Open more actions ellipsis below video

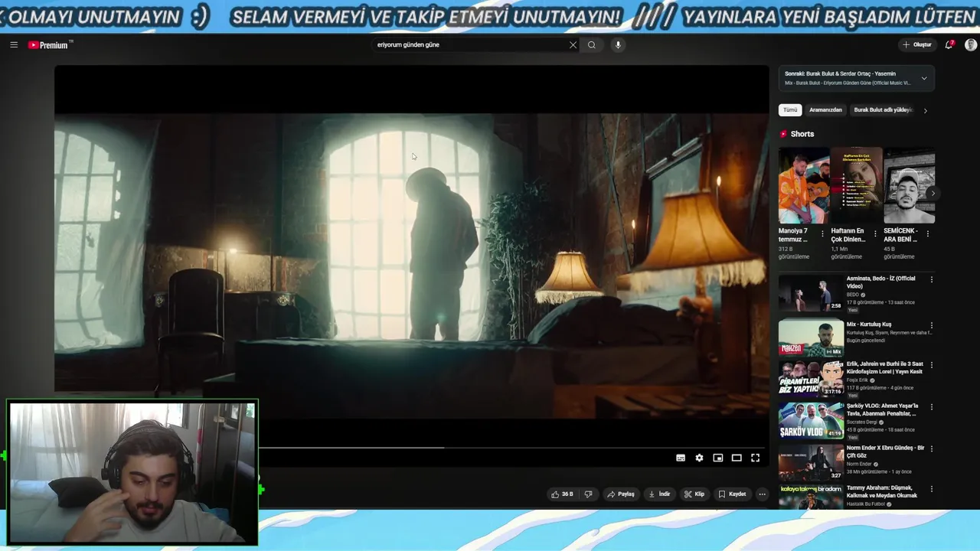[x=762, y=494]
